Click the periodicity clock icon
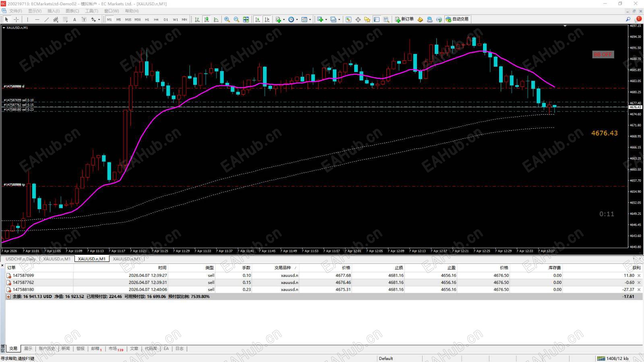This screenshot has height=362, width=644. click(x=291, y=19)
